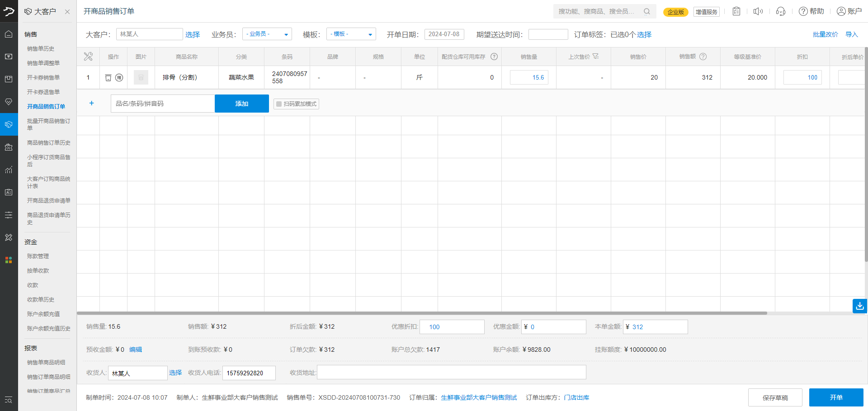The width and height of the screenshot is (868, 411).
Task: Open the yen cashier icon in left rail
Action: point(9,57)
